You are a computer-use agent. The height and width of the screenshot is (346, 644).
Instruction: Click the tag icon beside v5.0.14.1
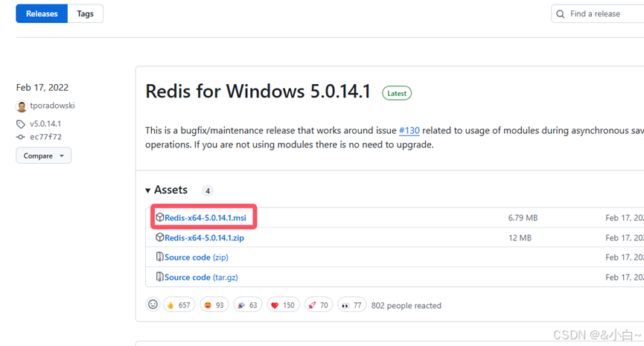[x=21, y=124]
